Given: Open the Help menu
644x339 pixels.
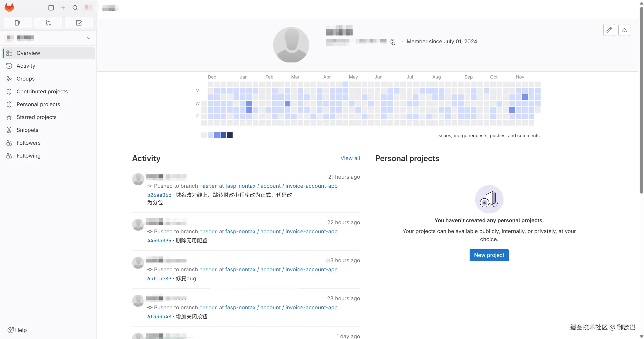Looking at the screenshot, I should click(17, 330).
